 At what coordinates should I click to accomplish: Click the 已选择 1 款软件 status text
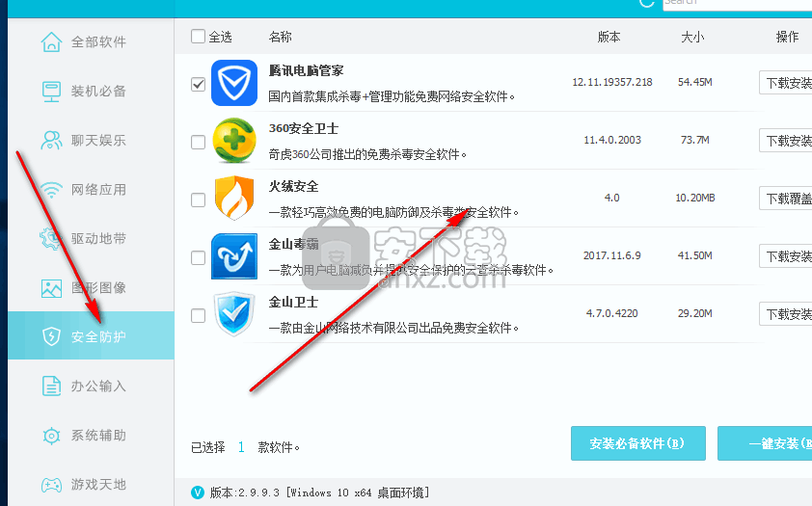246,447
